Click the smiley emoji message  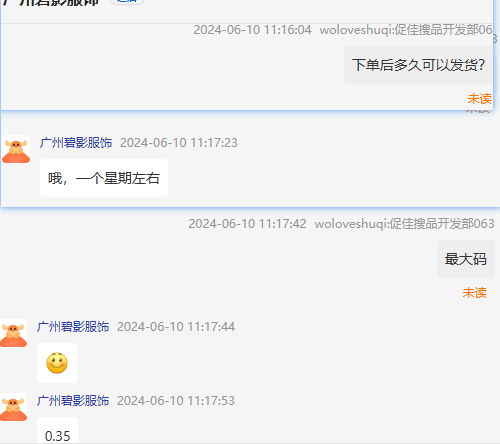(x=57, y=363)
